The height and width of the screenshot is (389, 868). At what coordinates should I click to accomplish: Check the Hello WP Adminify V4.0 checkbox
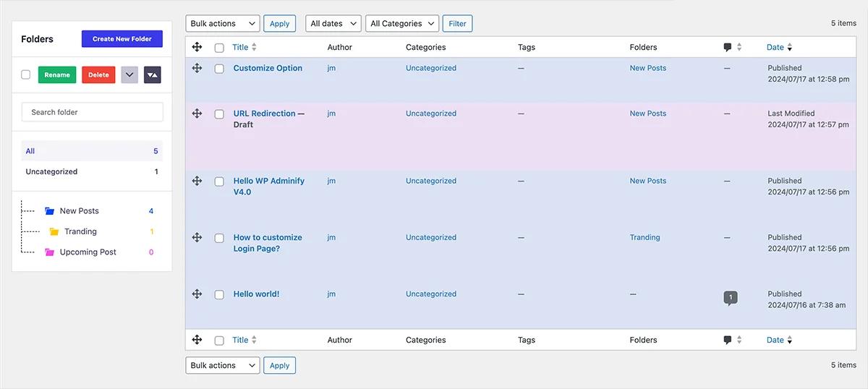tap(219, 181)
